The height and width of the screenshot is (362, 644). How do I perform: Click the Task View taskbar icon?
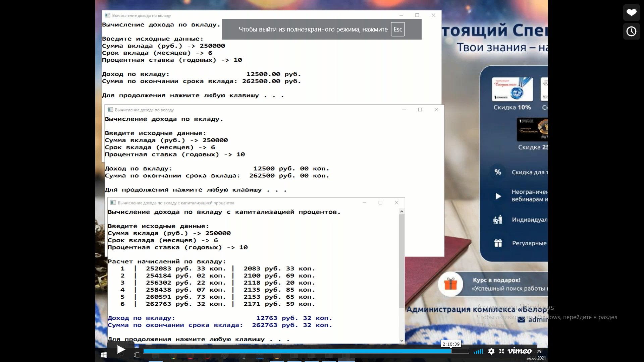(137, 355)
